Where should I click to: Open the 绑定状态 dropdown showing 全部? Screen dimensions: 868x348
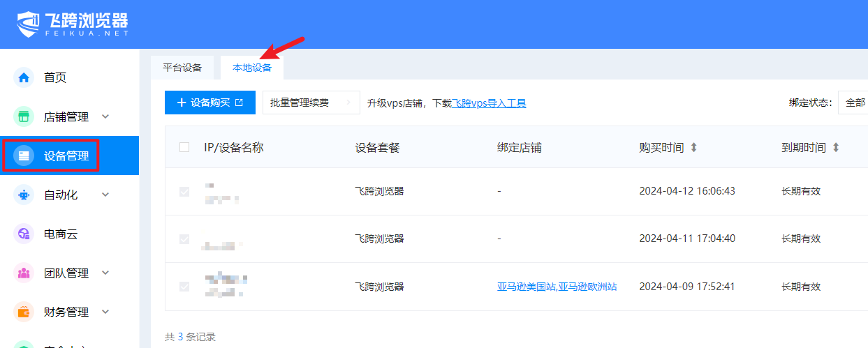(855, 103)
